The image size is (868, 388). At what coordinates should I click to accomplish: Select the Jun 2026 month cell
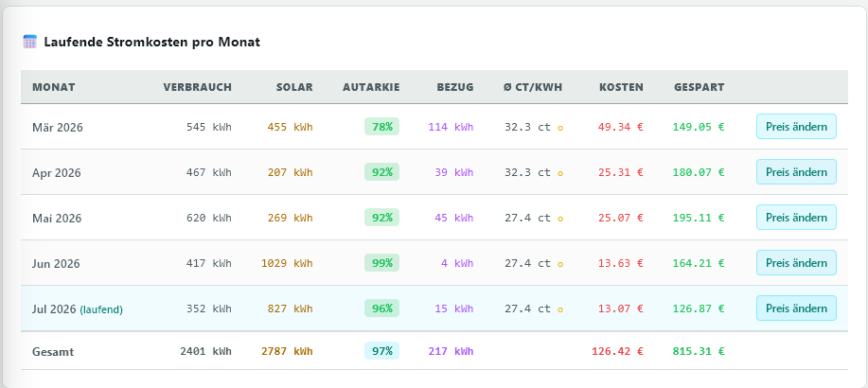[56, 263]
